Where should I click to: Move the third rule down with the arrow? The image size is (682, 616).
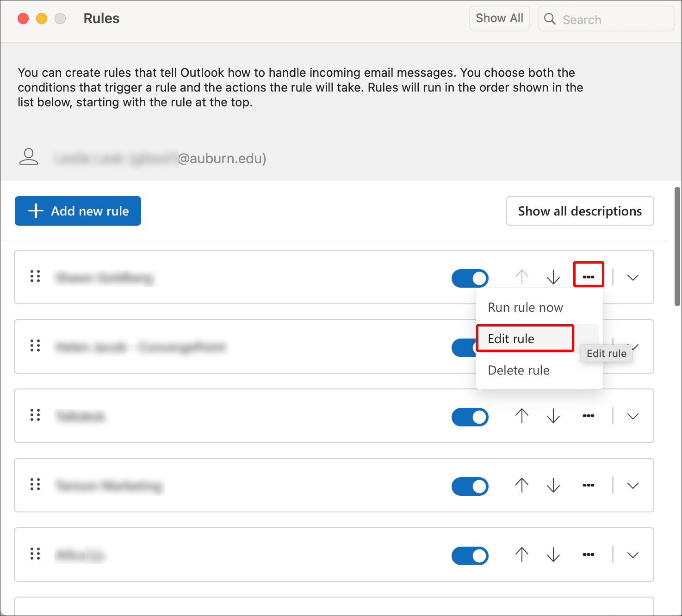point(553,416)
